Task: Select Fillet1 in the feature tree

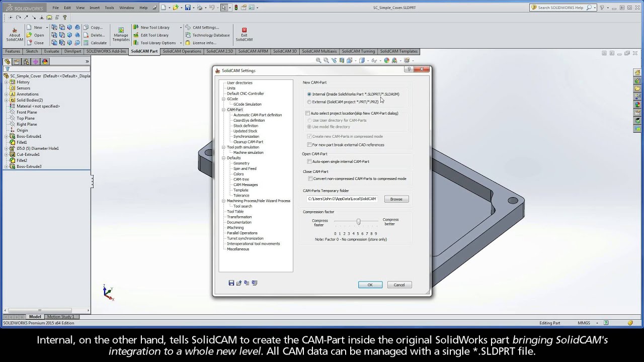Action: (22, 142)
